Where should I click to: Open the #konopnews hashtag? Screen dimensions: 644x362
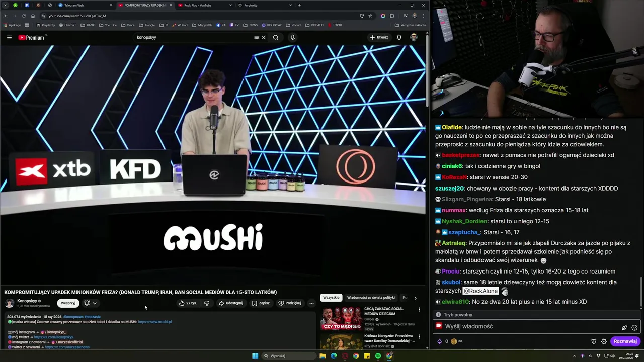pyautogui.click(x=73, y=317)
